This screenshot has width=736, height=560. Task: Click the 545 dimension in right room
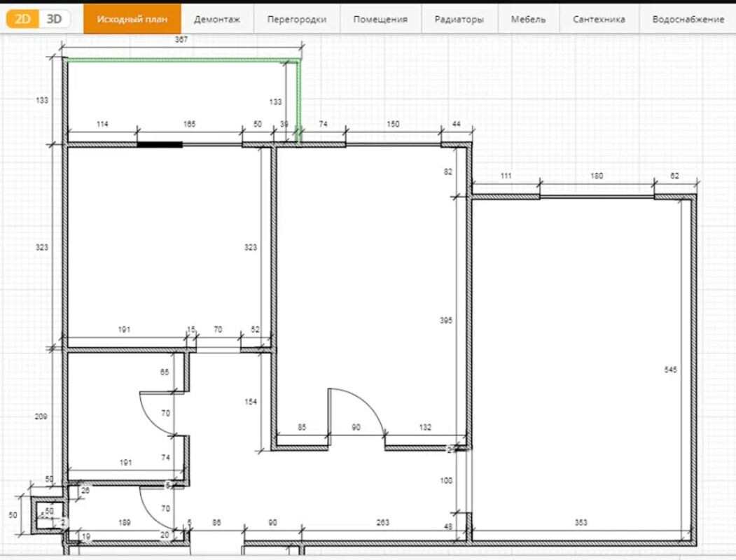[x=670, y=370]
